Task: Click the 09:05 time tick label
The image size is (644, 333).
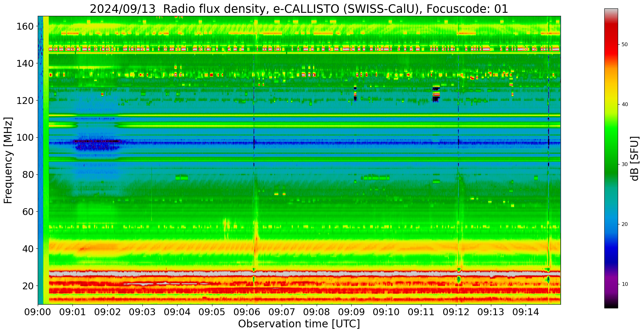Action: [212, 311]
